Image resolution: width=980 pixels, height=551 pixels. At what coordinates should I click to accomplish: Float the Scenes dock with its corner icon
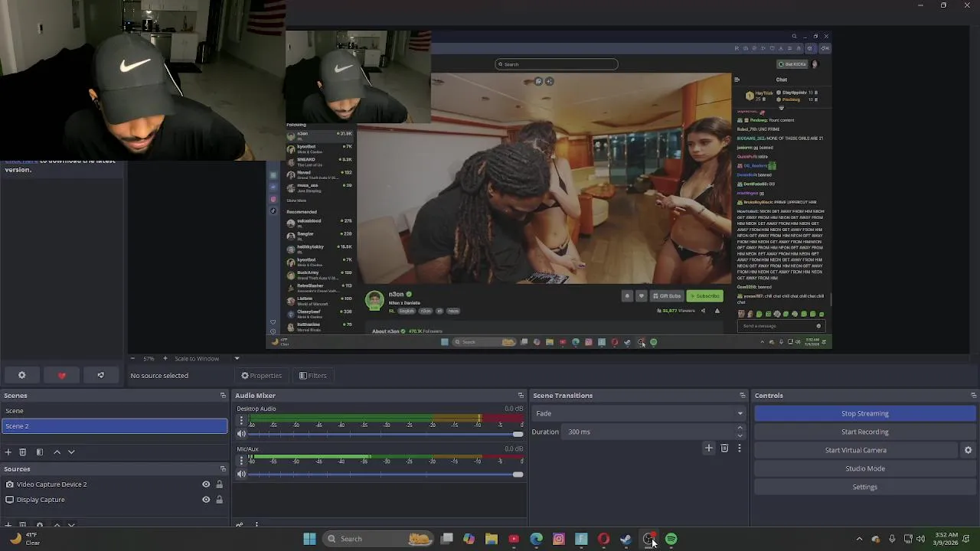(x=223, y=396)
